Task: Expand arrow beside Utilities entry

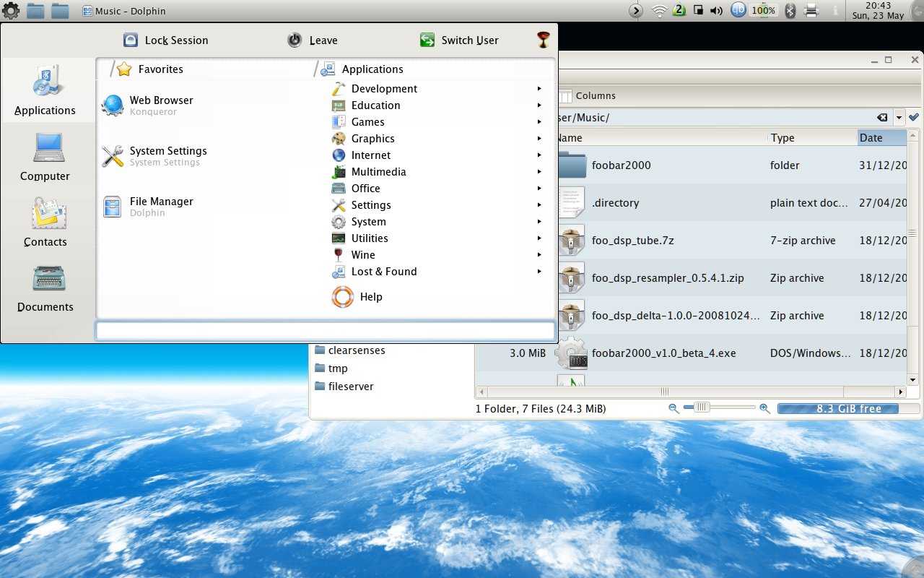Action: (x=539, y=238)
